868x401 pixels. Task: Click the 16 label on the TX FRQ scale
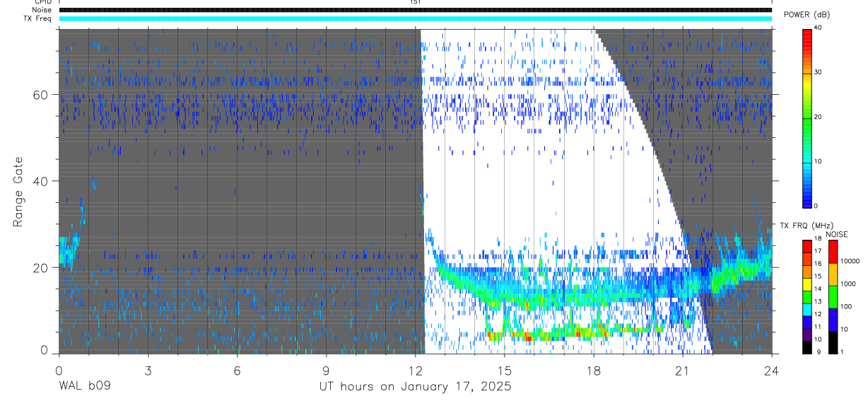(x=818, y=263)
